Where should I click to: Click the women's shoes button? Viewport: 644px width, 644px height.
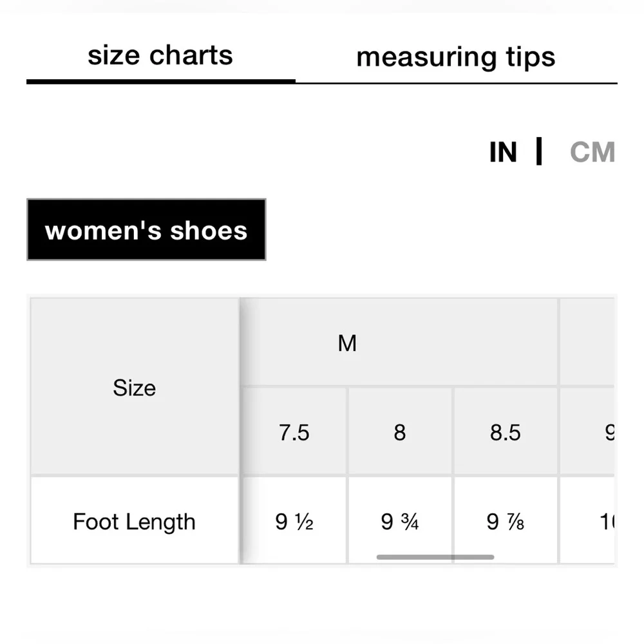coord(146,230)
